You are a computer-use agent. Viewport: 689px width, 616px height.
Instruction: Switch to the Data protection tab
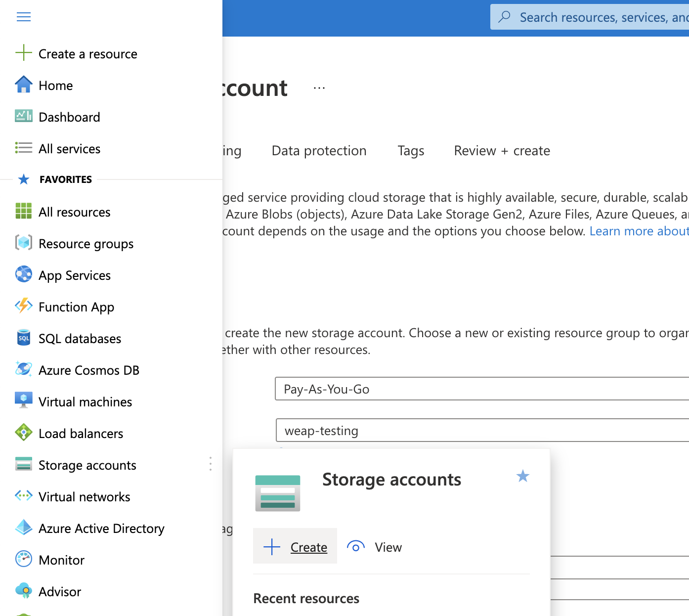click(319, 151)
